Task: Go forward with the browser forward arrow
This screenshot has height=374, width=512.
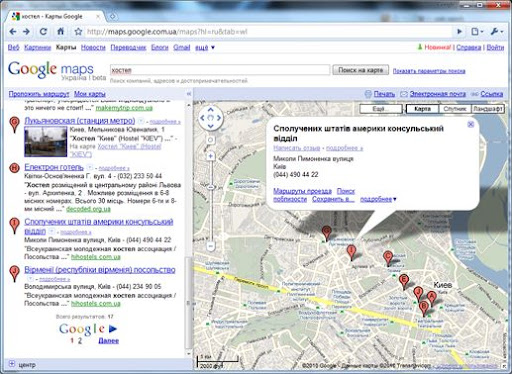Action: point(26,32)
